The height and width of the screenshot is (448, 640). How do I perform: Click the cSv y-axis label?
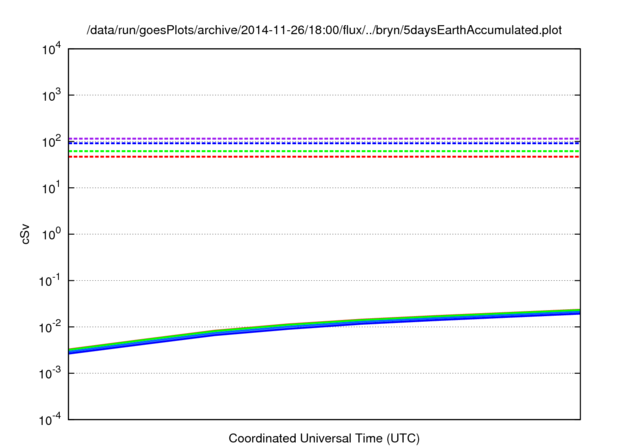pyautogui.click(x=25, y=234)
